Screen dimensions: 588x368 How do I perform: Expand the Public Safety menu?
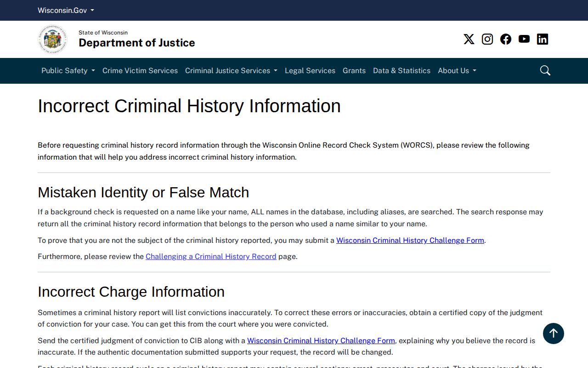pos(68,70)
